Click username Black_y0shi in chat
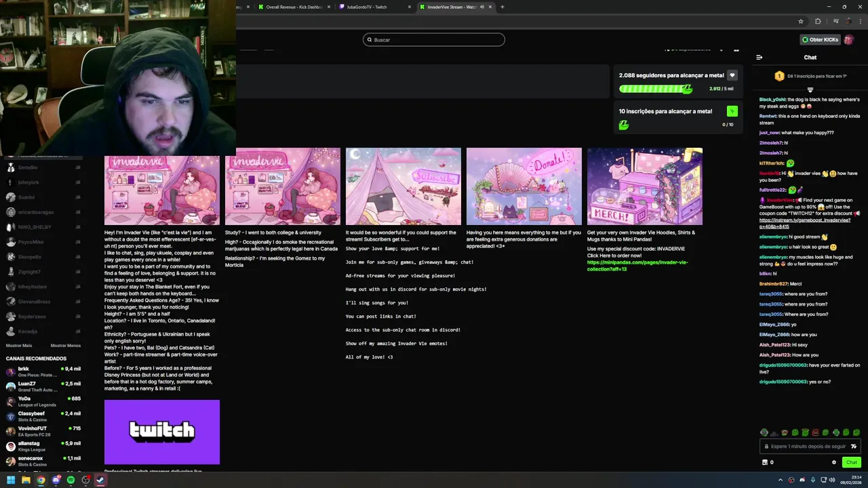 point(772,100)
